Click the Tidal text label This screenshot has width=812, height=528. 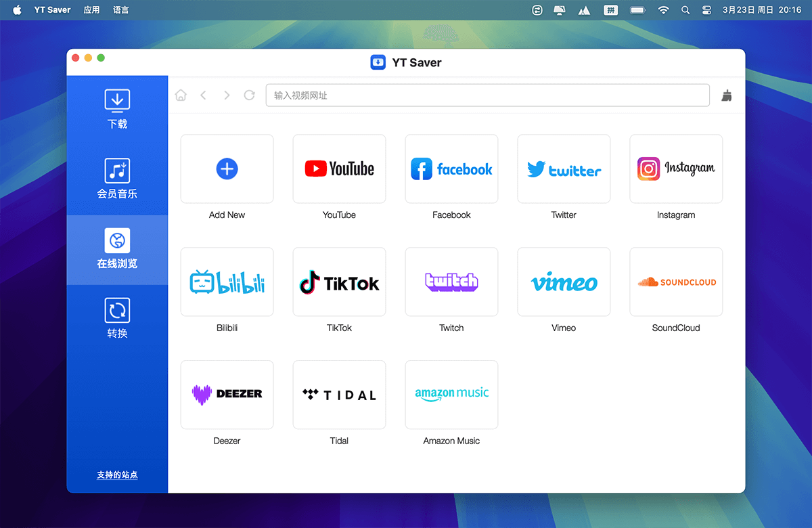[339, 441]
